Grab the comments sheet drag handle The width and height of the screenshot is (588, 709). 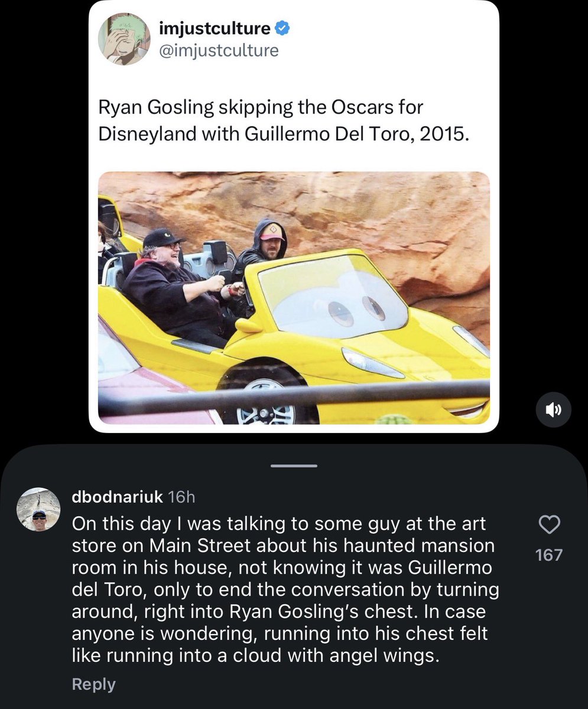(294, 465)
